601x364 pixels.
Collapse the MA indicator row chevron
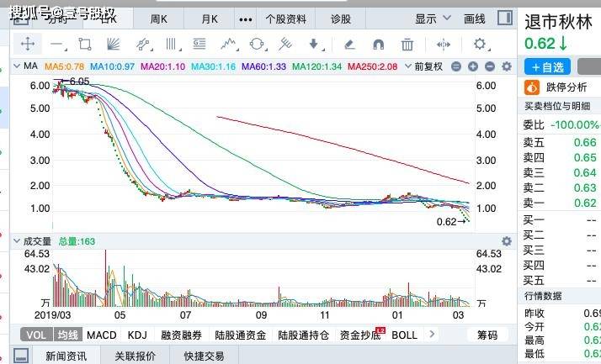[x=17, y=66]
